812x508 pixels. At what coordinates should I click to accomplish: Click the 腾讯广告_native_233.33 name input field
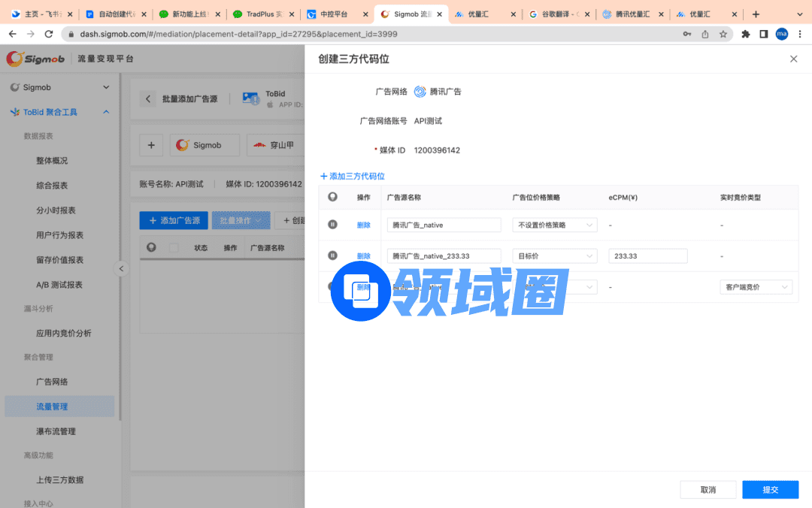(444, 256)
